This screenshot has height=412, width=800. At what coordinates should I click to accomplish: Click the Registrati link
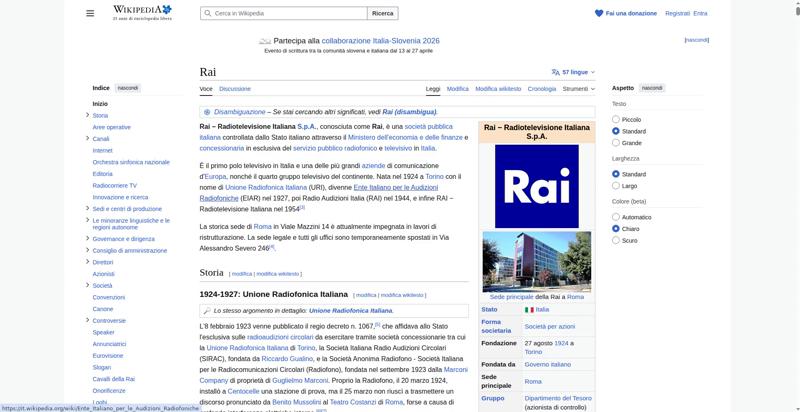pyautogui.click(x=677, y=13)
